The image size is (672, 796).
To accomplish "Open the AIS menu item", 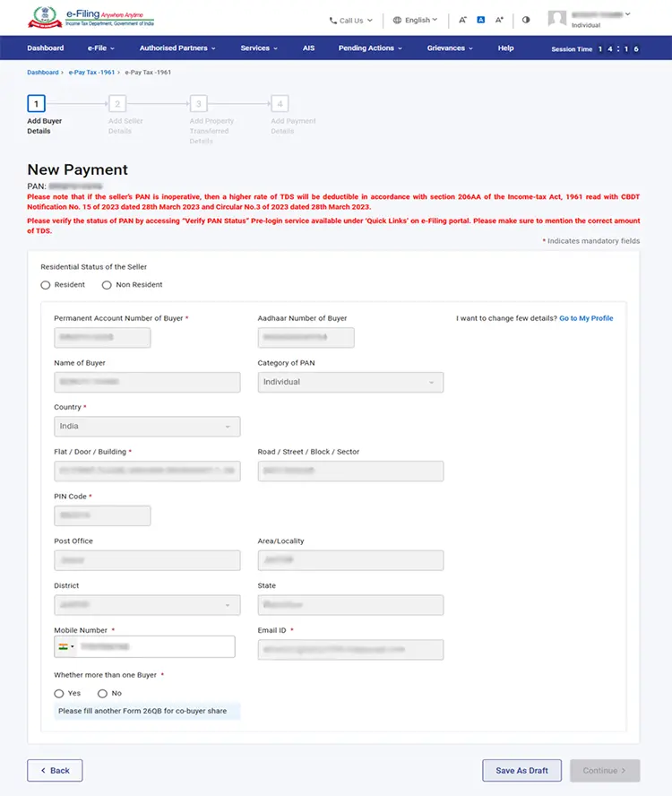I will pyautogui.click(x=308, y=48).
